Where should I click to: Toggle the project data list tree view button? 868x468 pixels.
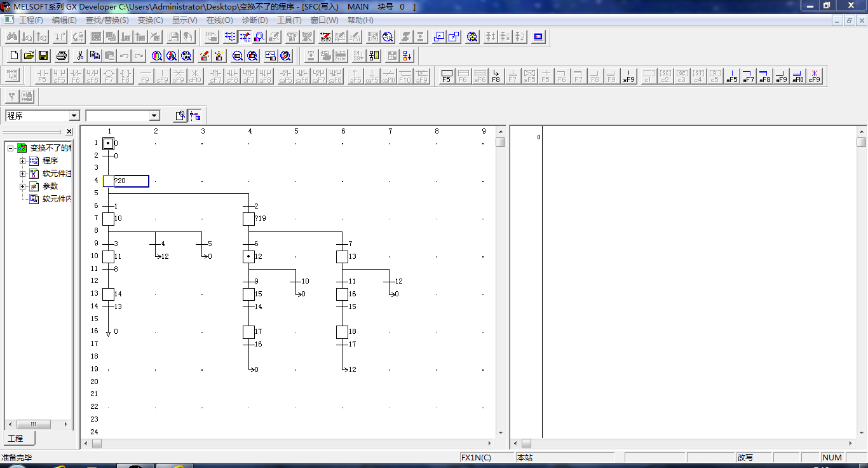[x=195, y=116]
